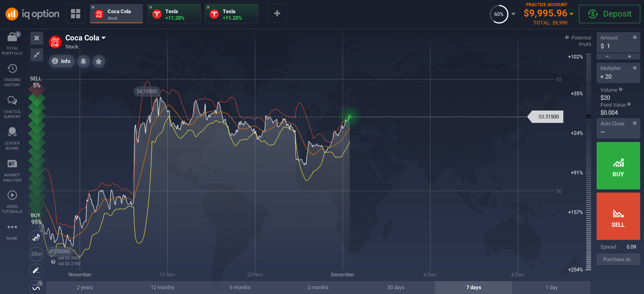Select the 7 days timeframe

pos(474,287)
